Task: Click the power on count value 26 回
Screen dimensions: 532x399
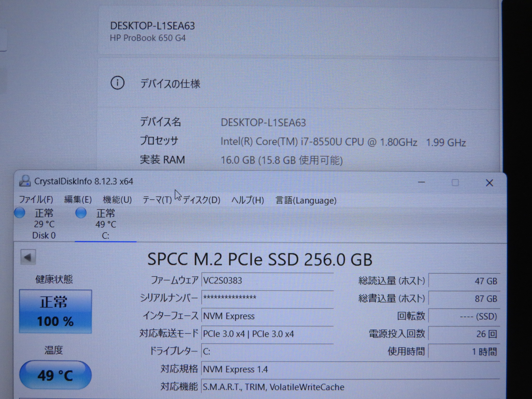Action: 464,334
